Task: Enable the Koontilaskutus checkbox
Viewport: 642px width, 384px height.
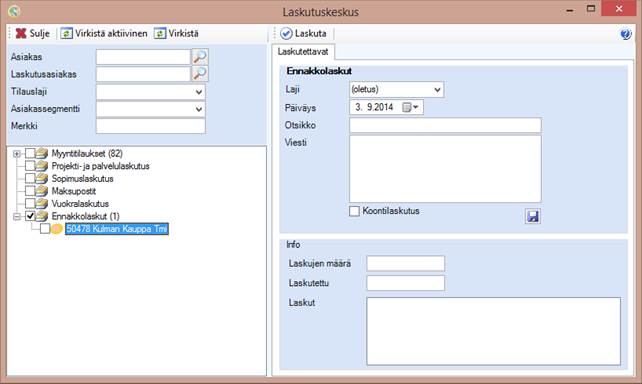Action: coord(355,211)
